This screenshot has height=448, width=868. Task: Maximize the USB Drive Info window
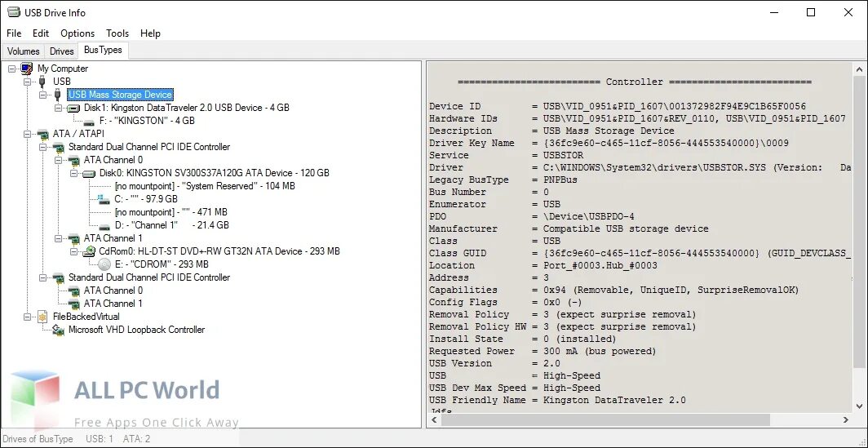[x=811, y=12]
